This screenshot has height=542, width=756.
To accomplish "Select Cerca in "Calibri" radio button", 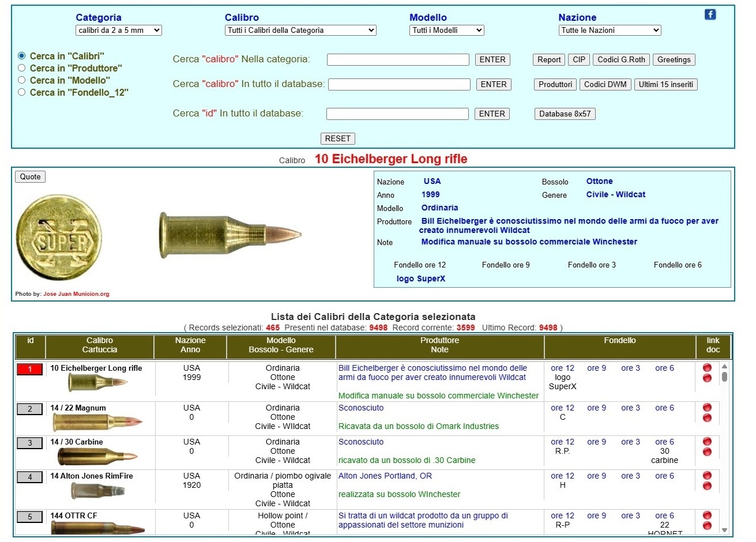I will [x=22, y=56].
